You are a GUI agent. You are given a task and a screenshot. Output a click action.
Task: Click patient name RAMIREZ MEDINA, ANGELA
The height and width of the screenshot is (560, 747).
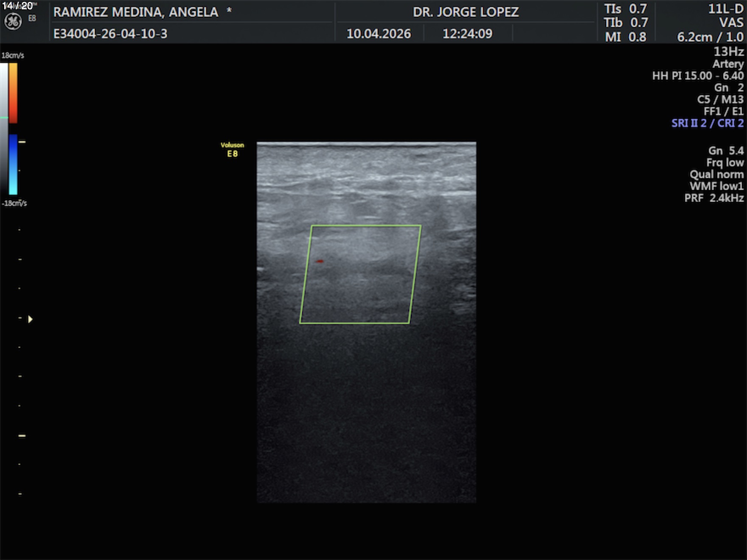point(136,12)
